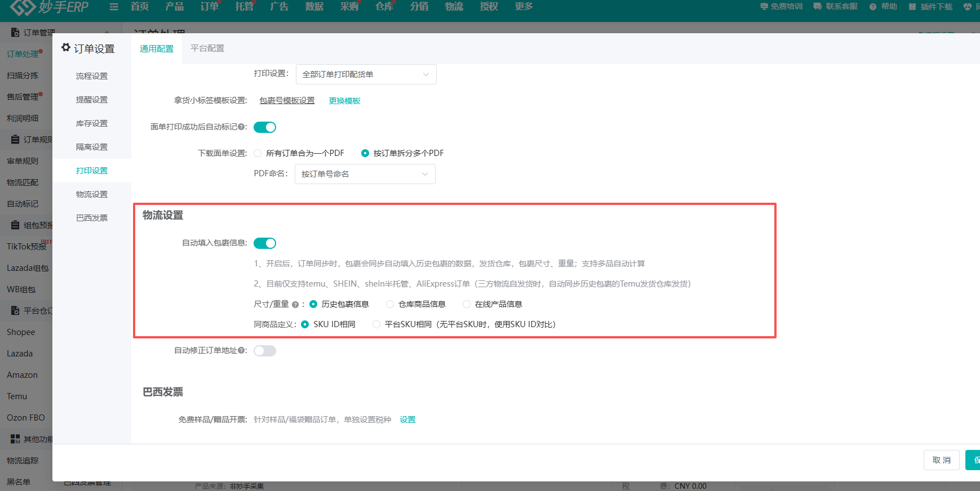Go to 物流设置 in settings sidebar
Image resolution: width=980 pixels, height=491 pixels.
pos(92,194)
